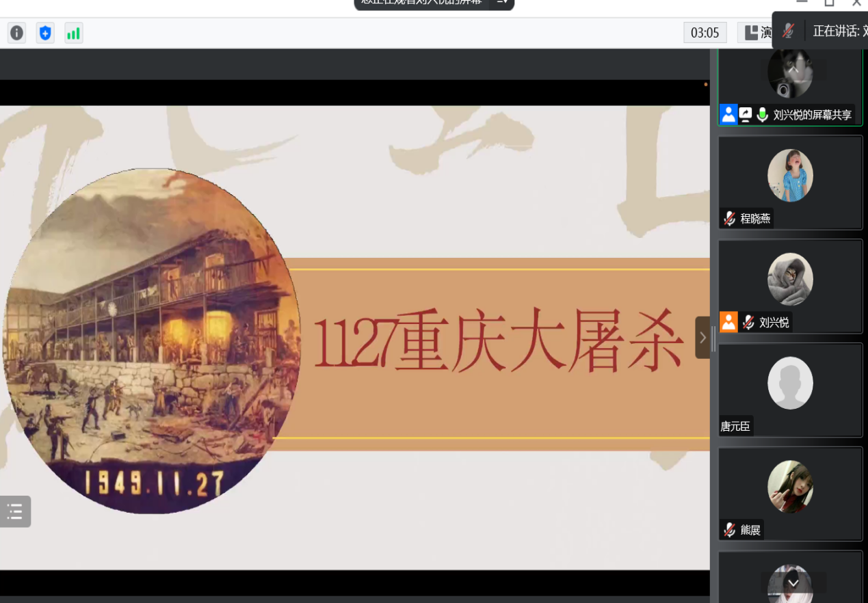Image resolution: width=868 pixels, height=603 pixels.
Task: Toggle the muted microphone next to 熊展
Action: 730,530
